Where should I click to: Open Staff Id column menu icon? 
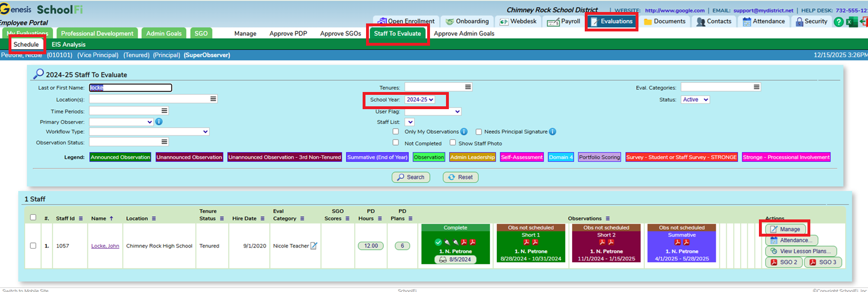81,218
